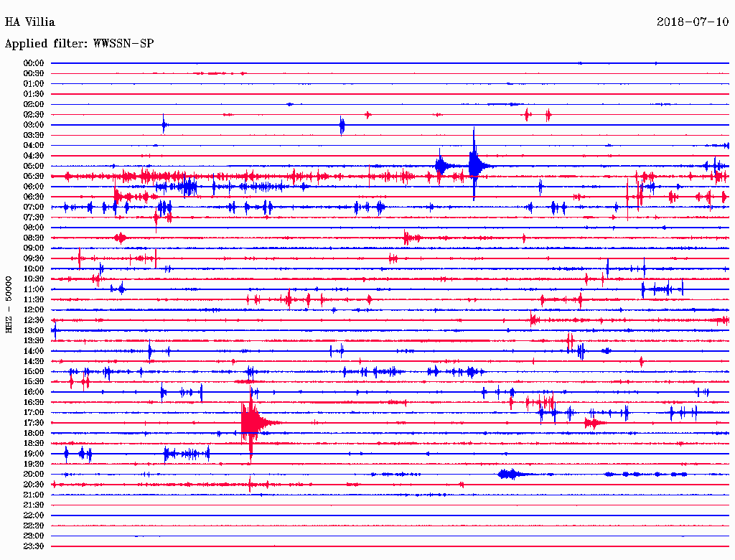Select the 15:30 time label
This screenshot has width=735, height=560.
(34, 382)
